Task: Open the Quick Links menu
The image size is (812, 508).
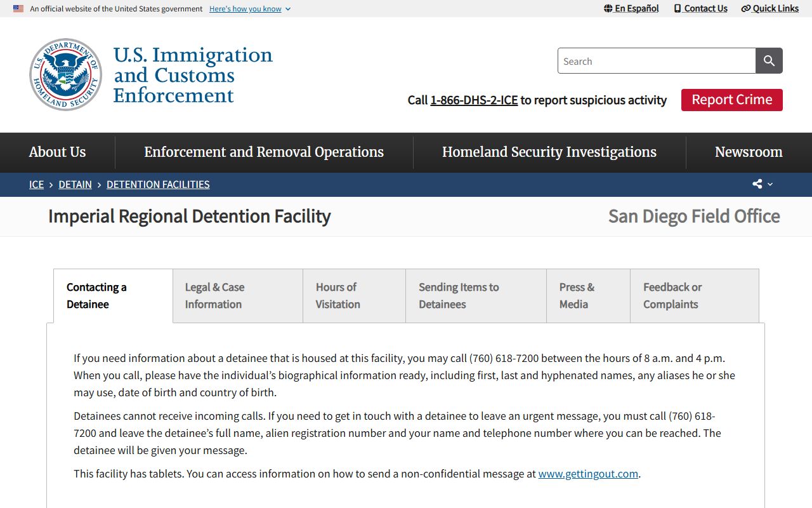Action: (x=770, y=8)
